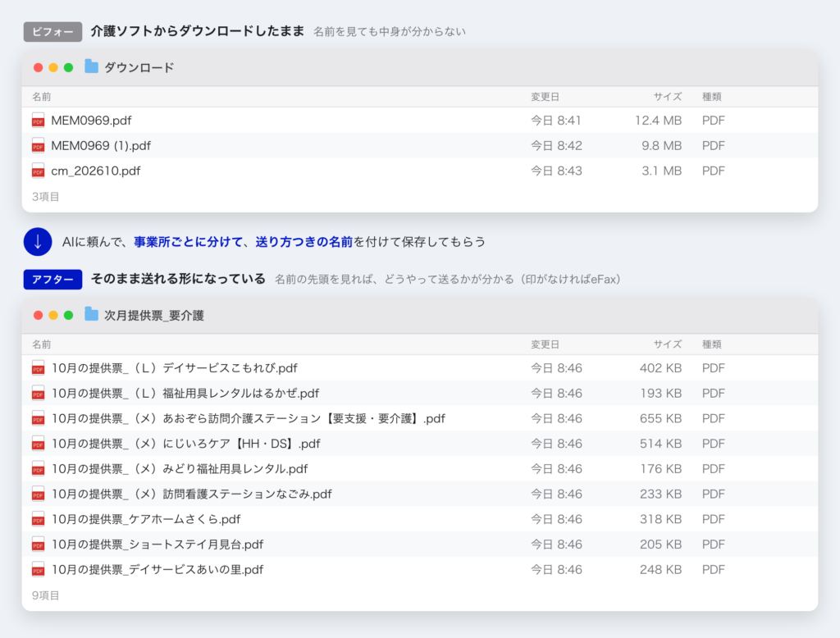
Task: Click the 402 KB size value
Action: 660,368
